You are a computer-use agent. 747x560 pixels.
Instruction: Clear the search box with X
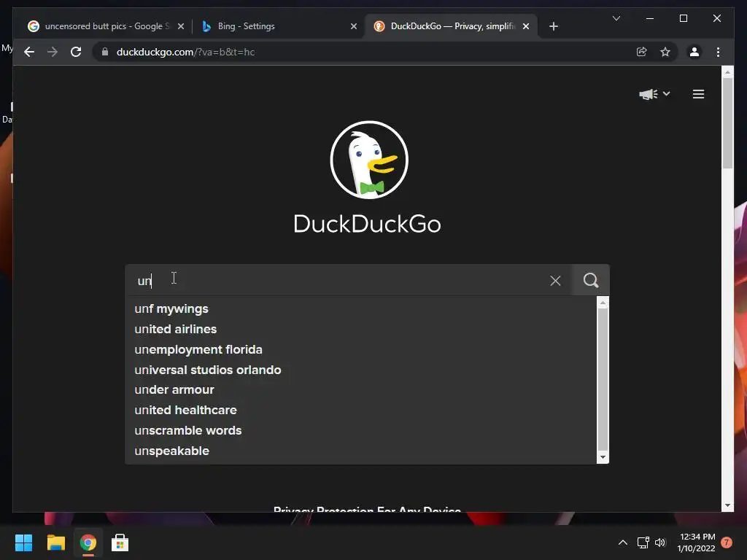click(x=555, y=281)
